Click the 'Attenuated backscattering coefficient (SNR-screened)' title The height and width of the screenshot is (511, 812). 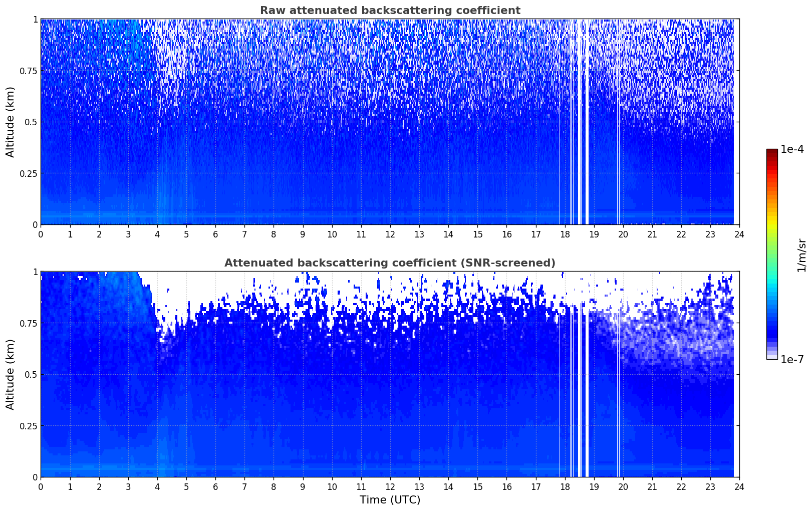click(390, 263)
